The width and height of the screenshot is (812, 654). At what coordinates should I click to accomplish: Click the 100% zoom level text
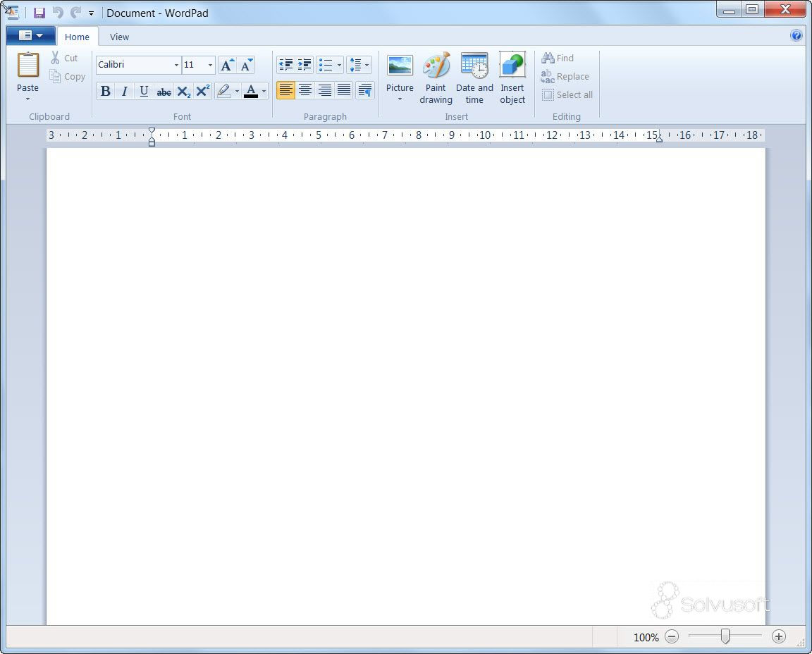[x=646, y=637]
